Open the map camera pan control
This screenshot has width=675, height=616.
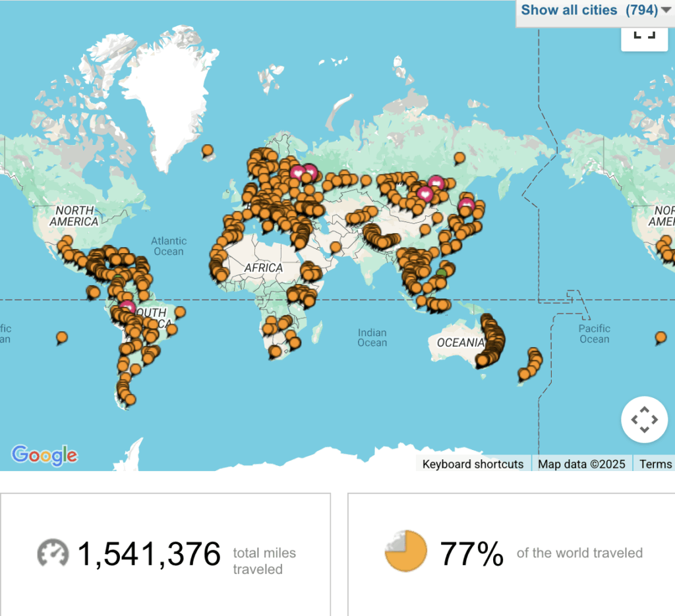pyautogui.click(x=644, y=419)
